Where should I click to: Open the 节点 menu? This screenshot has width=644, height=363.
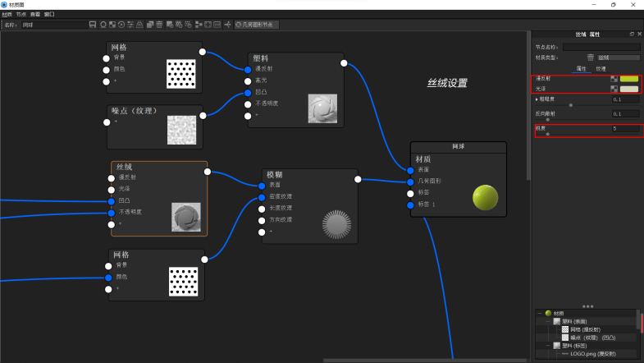pyautogui.click(x=21, y=15)
